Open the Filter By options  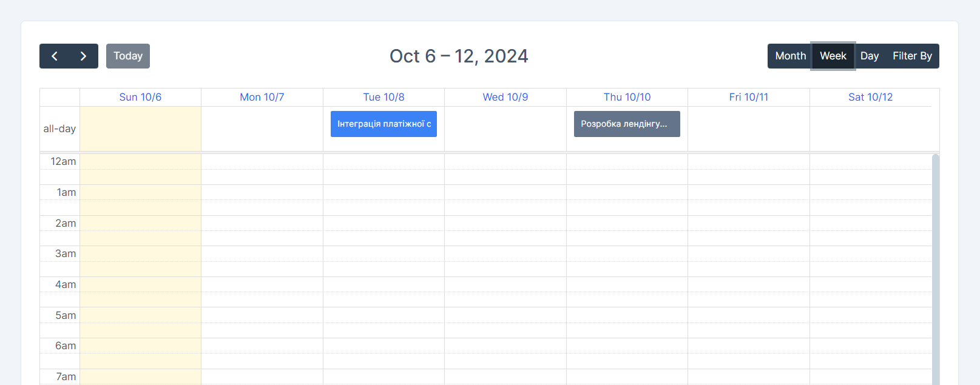point(912,56)
